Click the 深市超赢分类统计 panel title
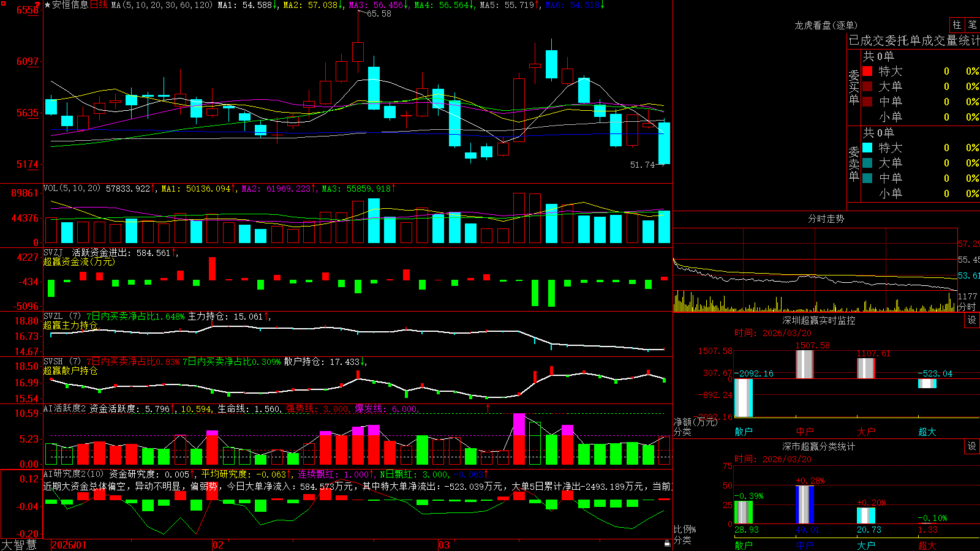 point(818,446)
